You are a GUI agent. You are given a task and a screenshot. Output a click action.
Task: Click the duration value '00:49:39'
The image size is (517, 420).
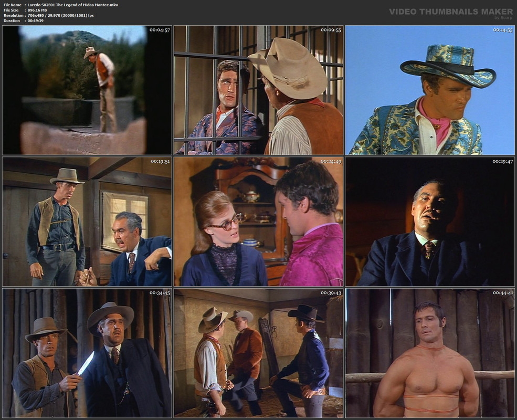36,21
